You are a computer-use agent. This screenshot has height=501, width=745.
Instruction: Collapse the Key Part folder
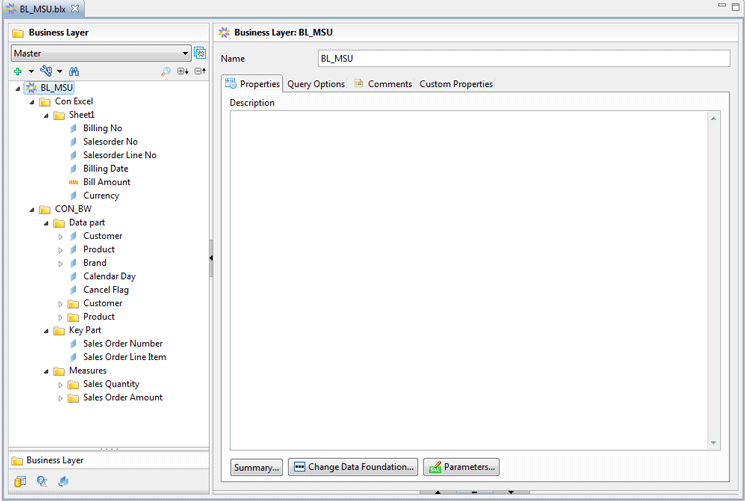tap(46, 331)
